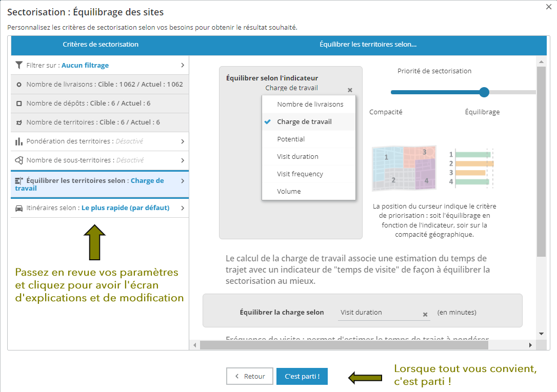This screenshot has height=392, width=557.
Task: Click the funnel filter icon
Action: tap(19, 65)
